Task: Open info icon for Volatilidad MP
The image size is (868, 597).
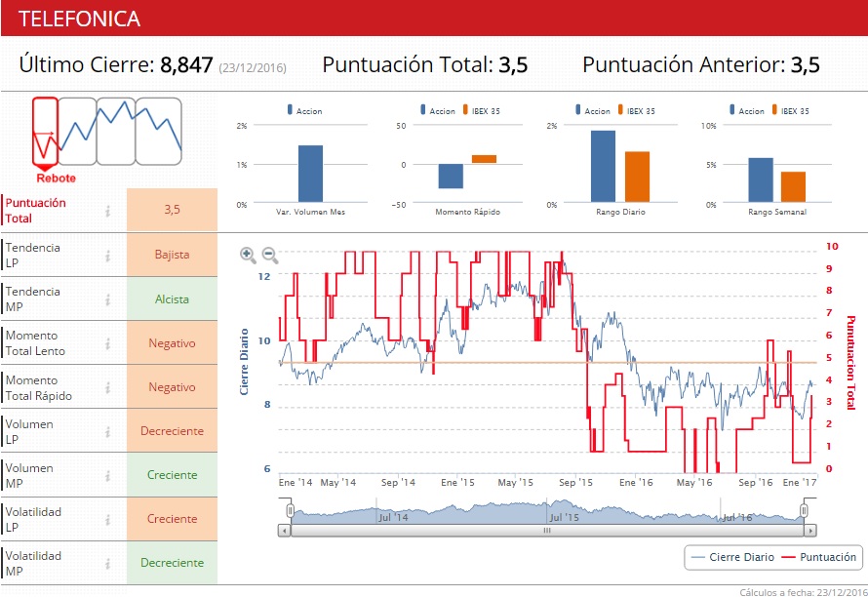Action: pyautogui.click(x=108, y=563)
